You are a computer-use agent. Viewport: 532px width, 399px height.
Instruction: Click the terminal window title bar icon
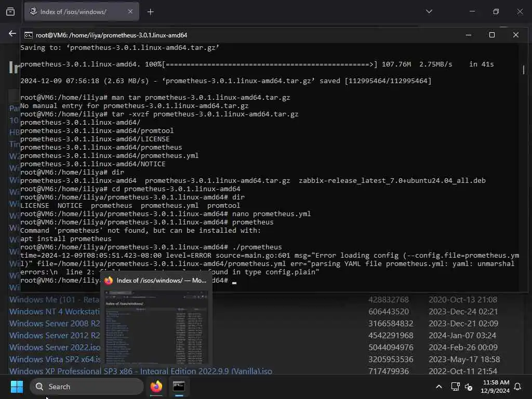(x=29, y=35)
